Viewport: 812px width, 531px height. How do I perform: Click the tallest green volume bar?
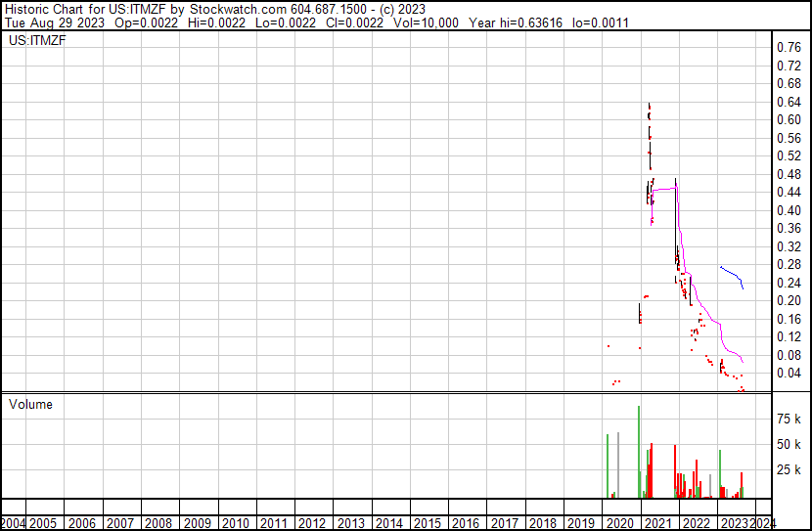(639, 452)
